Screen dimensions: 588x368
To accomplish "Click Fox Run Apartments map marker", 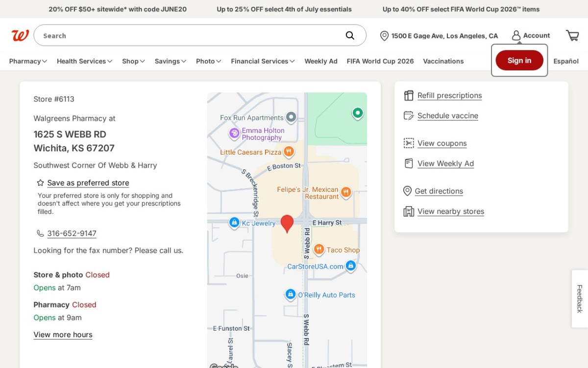I will pos(291,117).
